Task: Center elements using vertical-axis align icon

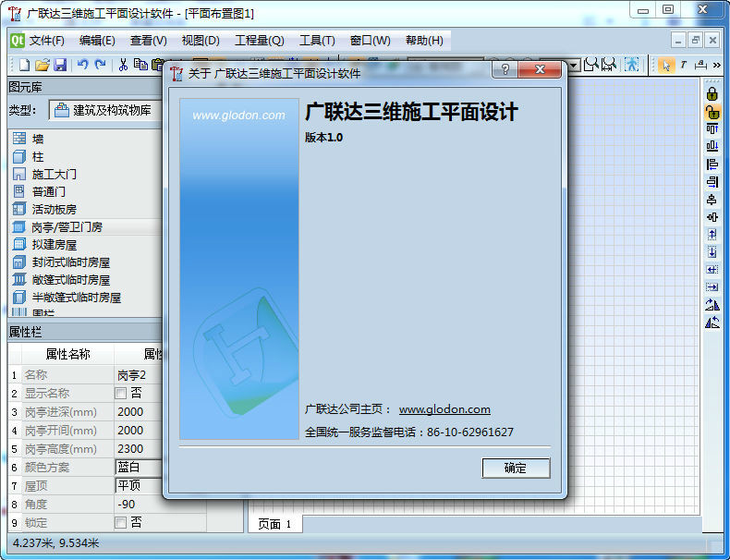Action: point(712,217)
